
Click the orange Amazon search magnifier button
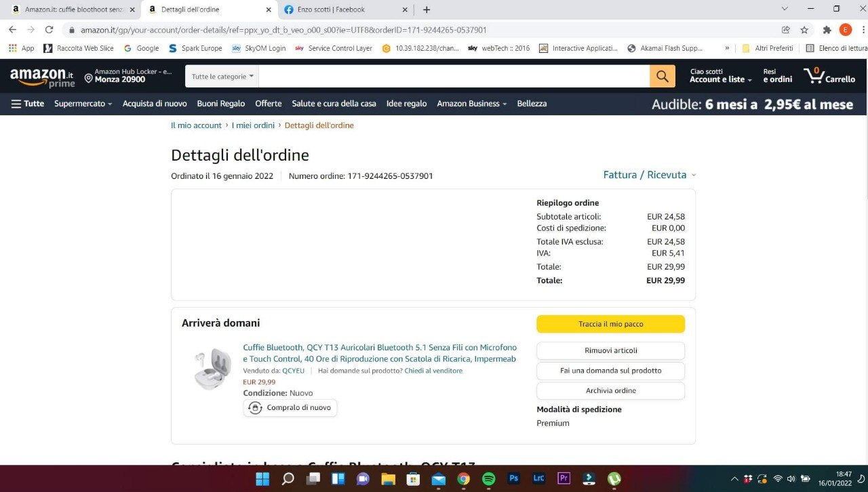pyautogui.click(x=662, y=77)
